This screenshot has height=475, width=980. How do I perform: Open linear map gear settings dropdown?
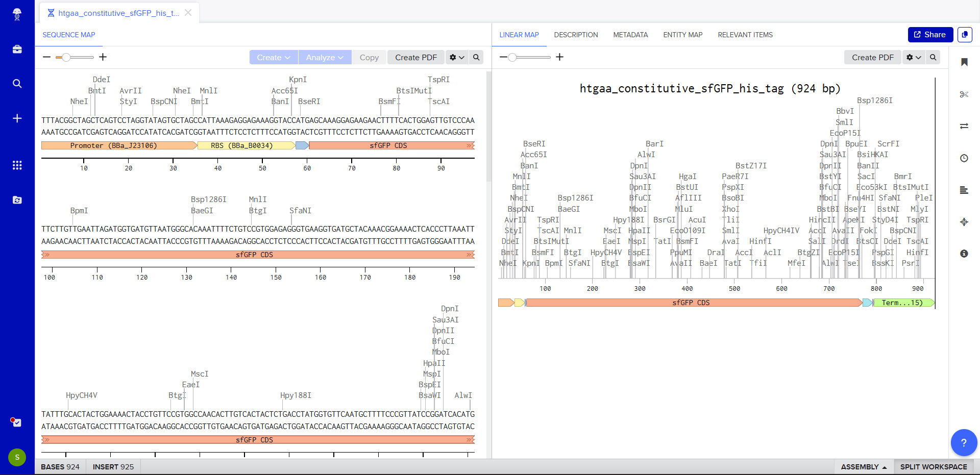(914, 57)
